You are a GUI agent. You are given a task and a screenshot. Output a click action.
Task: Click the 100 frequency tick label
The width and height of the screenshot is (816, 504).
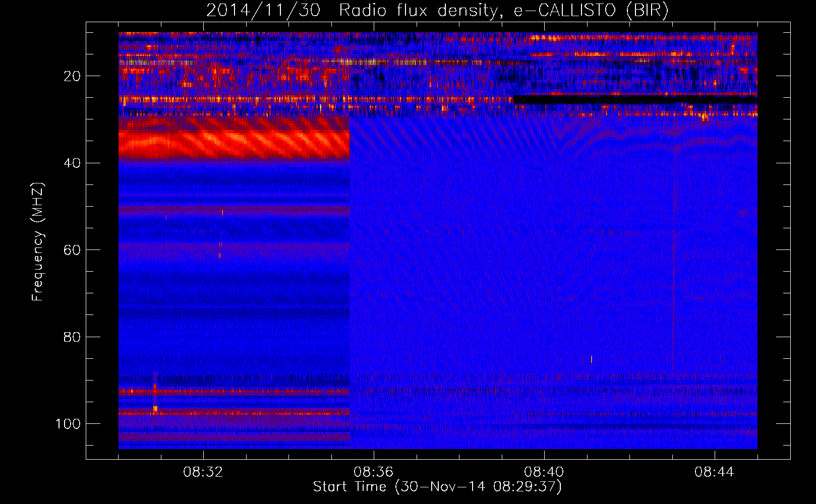pyautogui.click(x=68, y=424)
